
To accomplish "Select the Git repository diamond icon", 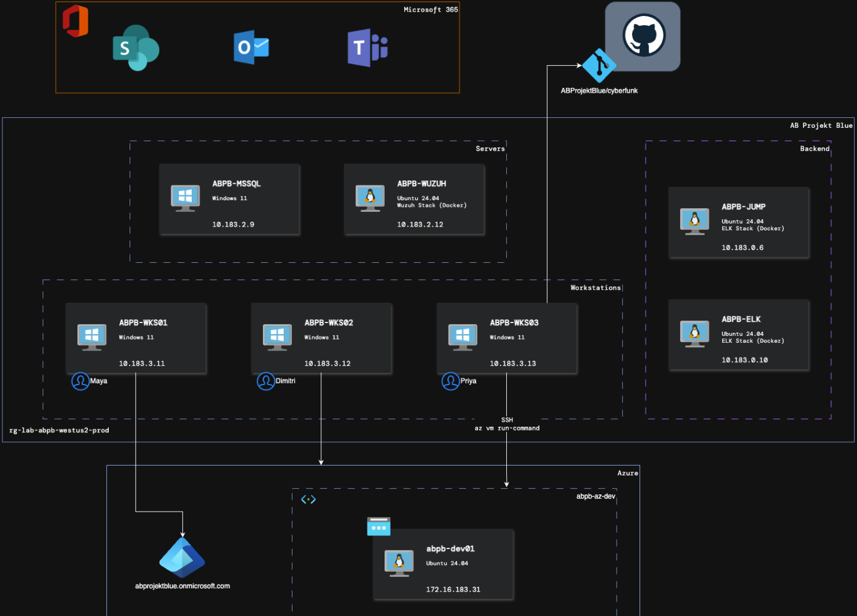I will pos(599,66).
